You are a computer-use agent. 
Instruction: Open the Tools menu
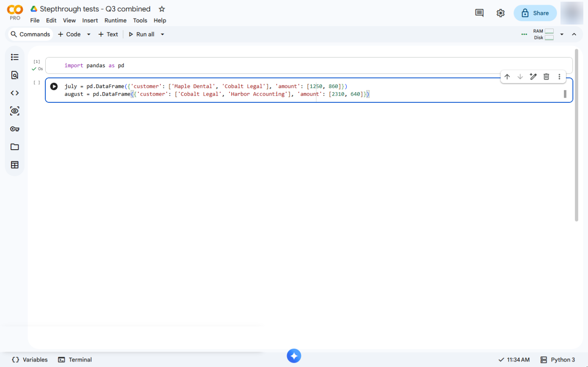tap(140, 20)
